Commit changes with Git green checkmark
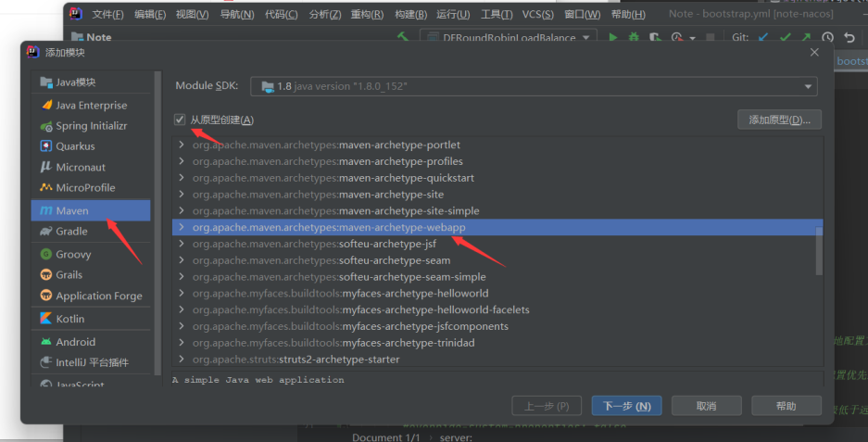The width and height of the screenshot is (868, 442). [785, 37]
